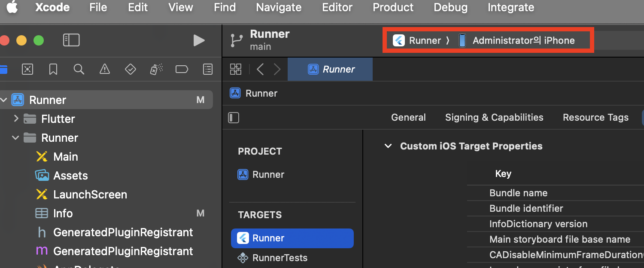Viewport: 644px width, 268px height.
Task: Click the Runner project name title
Action: click(x=270, y=34)
